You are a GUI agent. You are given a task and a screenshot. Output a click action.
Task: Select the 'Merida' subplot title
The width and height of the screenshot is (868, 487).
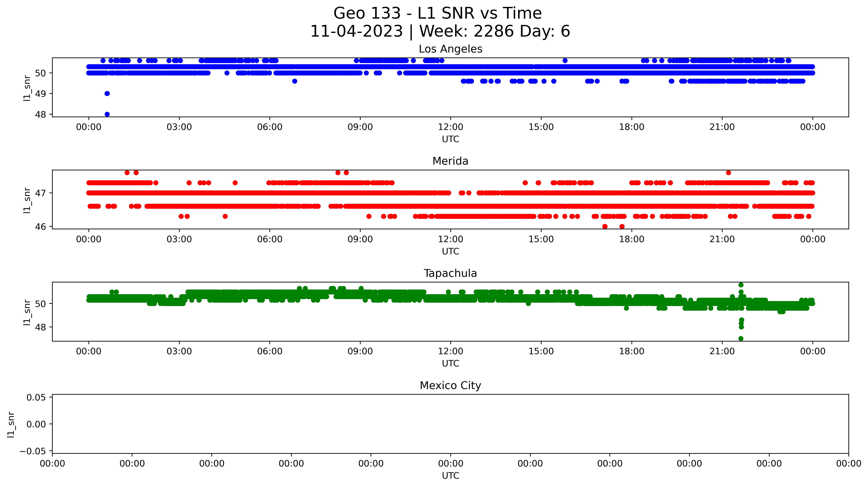point(451,161)
